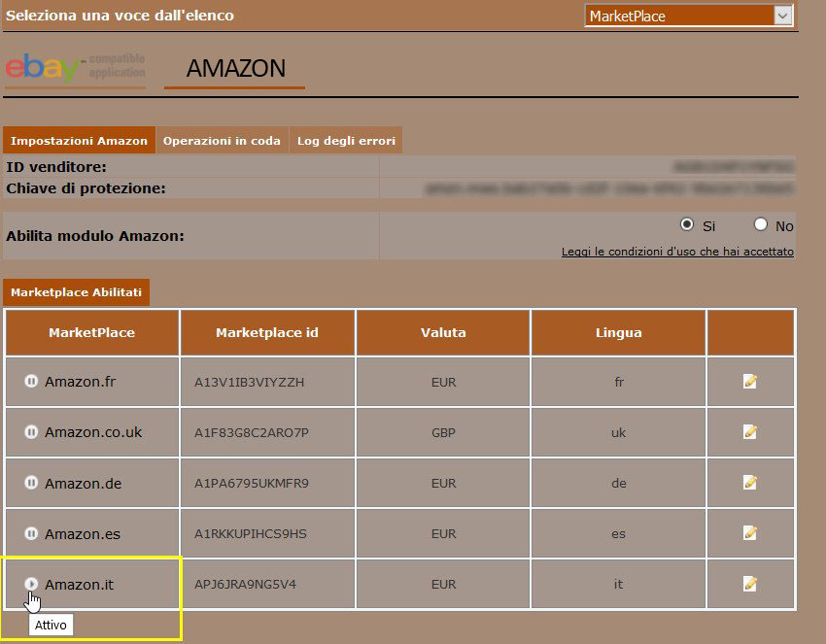Select the AMAZON section heading
This screenshot has height=644, width=826.
[235, 69]
